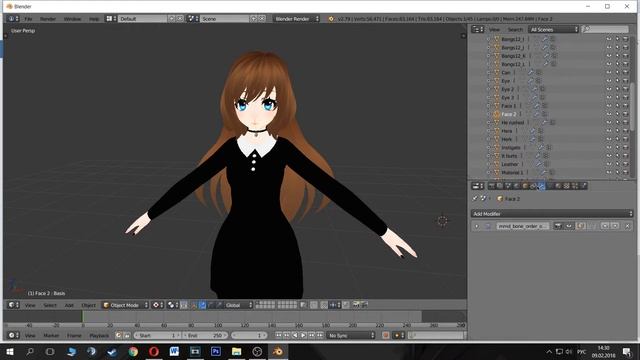Collapse the mmd_bone_order modifier panel
Image resolution: width=640 pixels, height=360 pixels.
pos(476,226)
